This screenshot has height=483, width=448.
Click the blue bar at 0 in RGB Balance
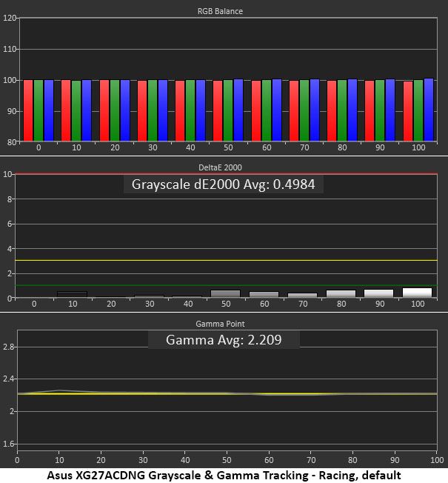pos(49,110)
